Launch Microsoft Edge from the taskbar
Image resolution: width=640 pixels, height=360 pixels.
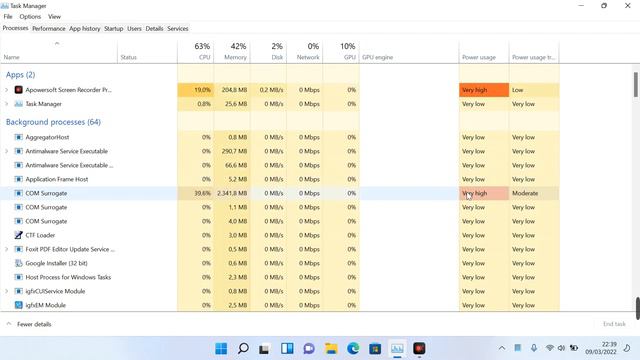coord(353,349)
